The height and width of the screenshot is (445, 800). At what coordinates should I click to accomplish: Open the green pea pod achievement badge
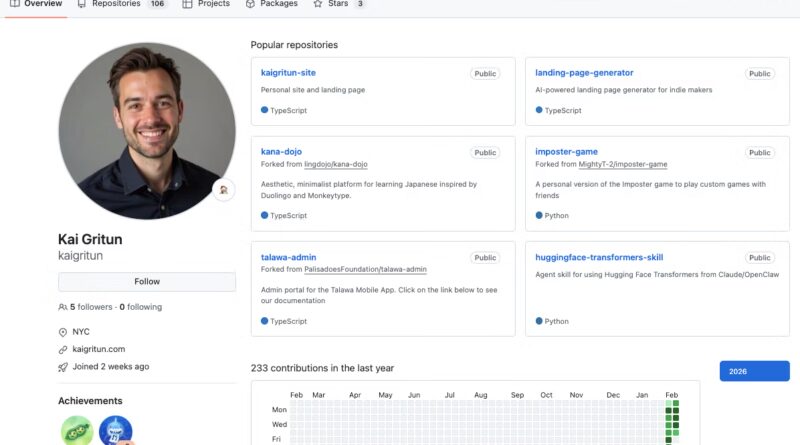[77, 431]
